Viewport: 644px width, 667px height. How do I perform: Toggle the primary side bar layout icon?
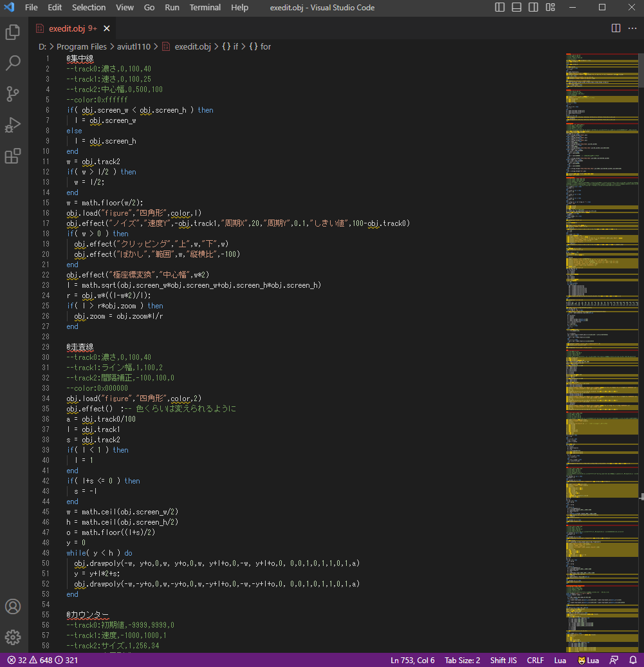tap(500, 7)
